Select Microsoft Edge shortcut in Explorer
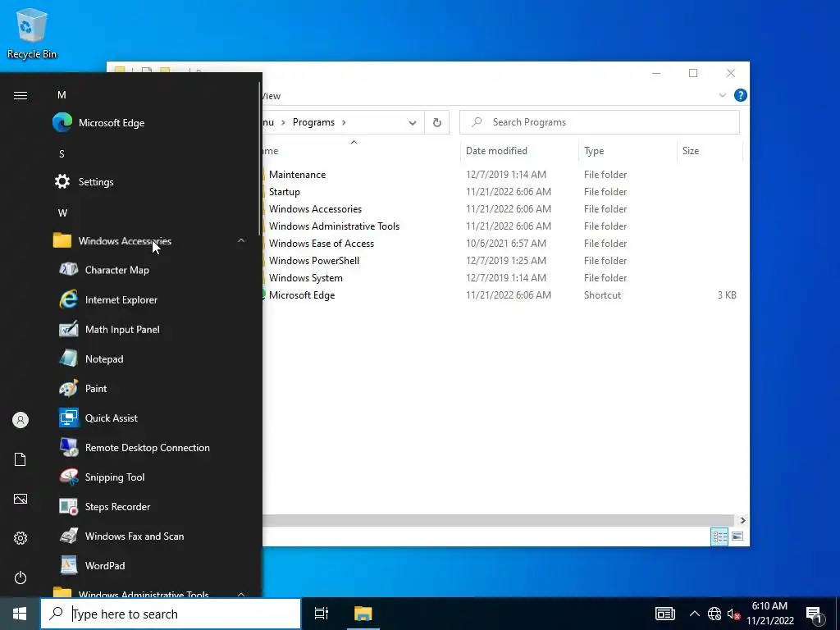 (302, 294)
